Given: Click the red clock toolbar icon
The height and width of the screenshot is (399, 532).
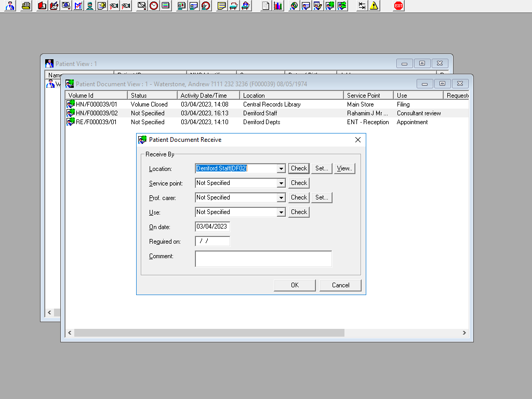Looking at the screenshot, I should (x=154, y=6).
